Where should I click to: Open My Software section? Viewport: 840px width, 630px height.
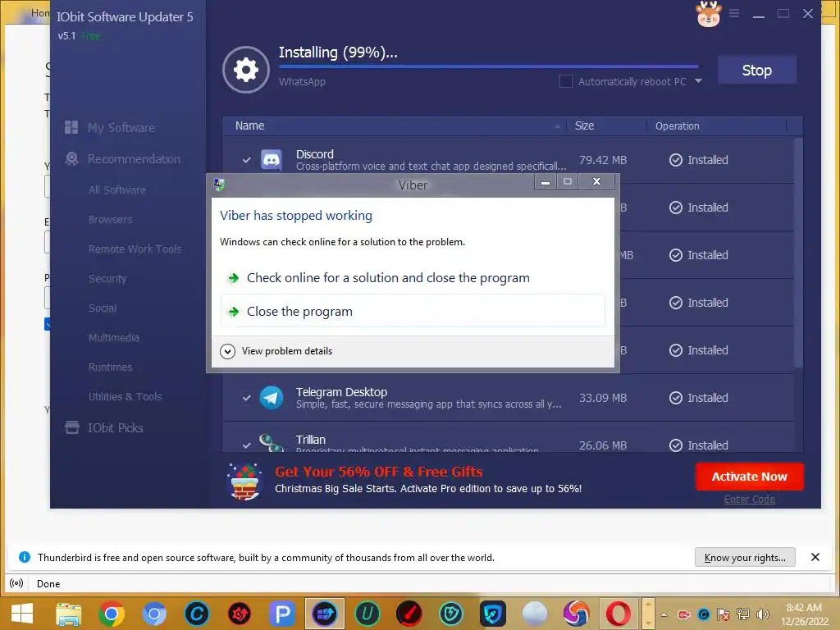(x=110, y=127)
